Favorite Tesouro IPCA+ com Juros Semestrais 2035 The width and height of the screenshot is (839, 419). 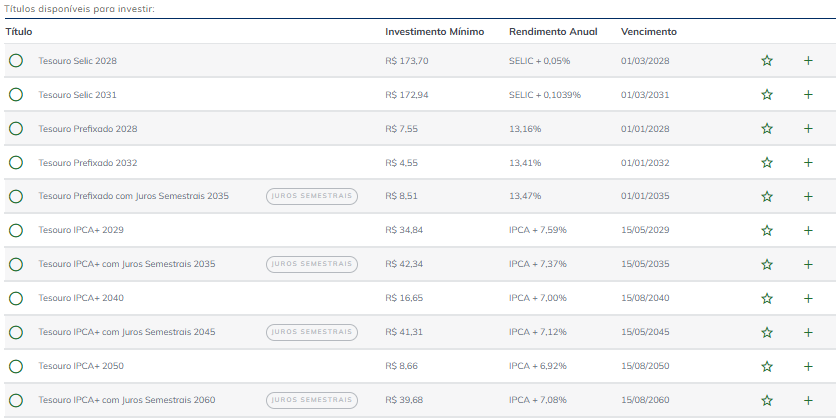tap(767, 264)
